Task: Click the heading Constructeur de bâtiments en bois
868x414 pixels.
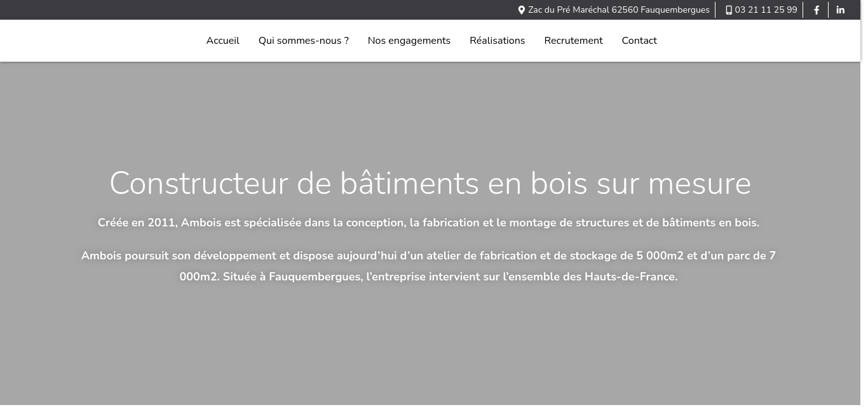Action: tap(430, 183)
